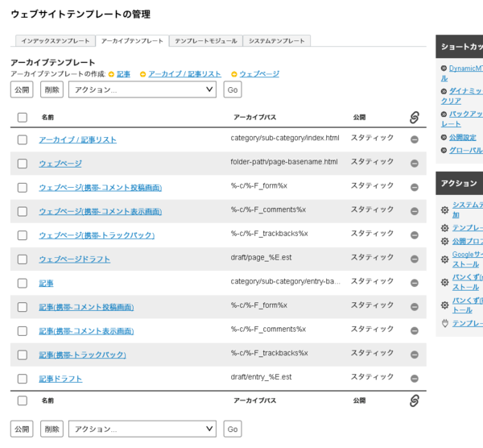
Task: Click the gray minus icon in 記事ドラフト row
Action: (414, 378)
